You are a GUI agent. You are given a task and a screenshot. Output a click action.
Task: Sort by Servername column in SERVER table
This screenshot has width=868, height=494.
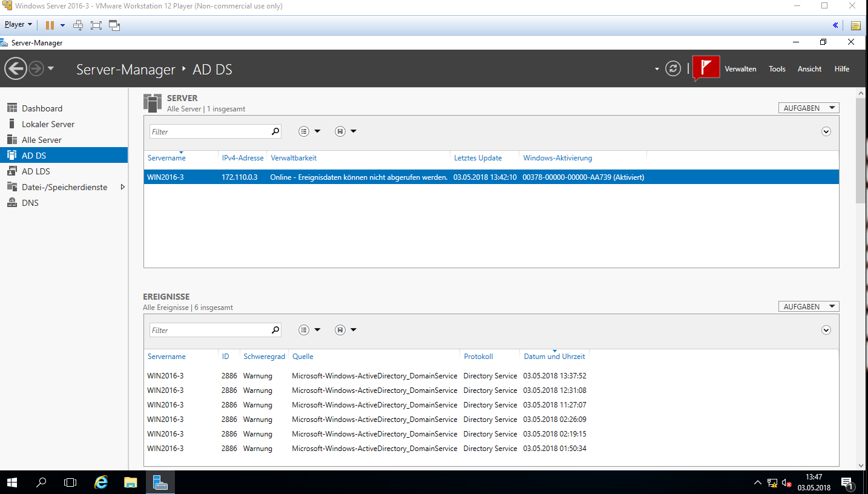(x=166, y=158)
